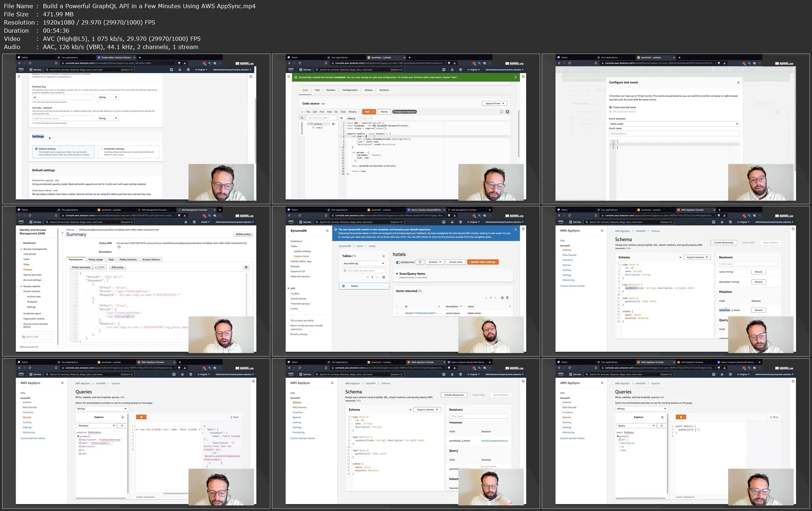Open Tables panel gear in DynamoDB hotels thumbnail
The height and width of the screenshot is (511, 812).
383,277
